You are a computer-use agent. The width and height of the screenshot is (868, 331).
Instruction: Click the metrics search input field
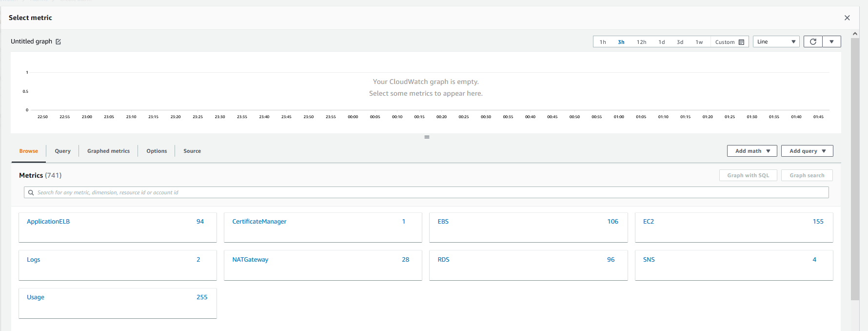coord(429,193)
